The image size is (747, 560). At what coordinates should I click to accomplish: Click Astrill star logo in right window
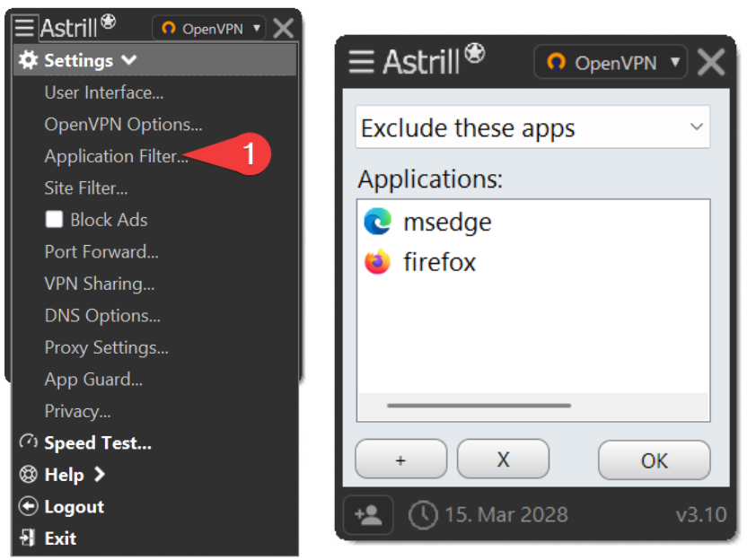474,53
